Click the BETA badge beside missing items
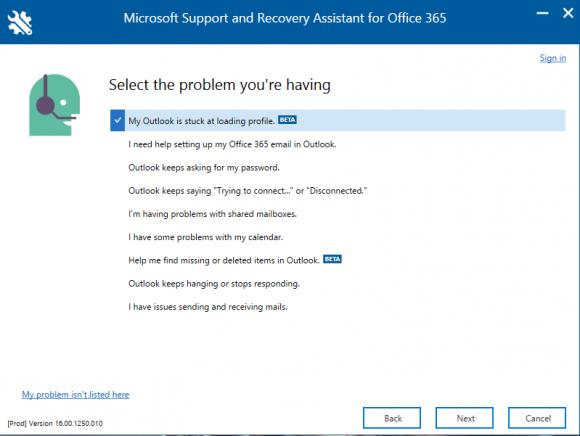 tap(332, 259)
